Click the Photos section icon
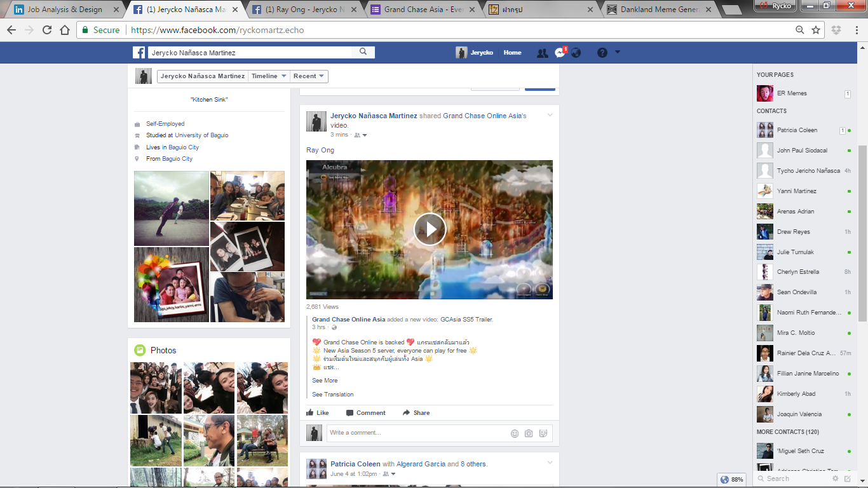Image resolution: width=868 pixels, height=488 pixels. 140,350
